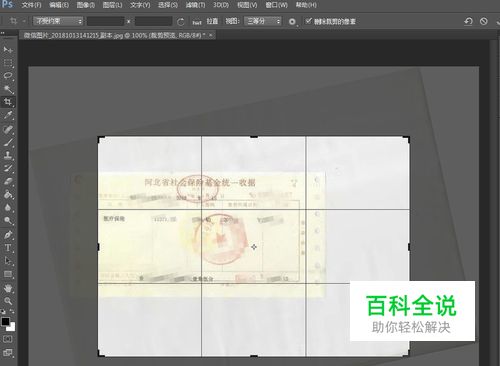Select the Type tool
Image resolution: width=500 pixels, height=366 pixels.
coord(8,248)
